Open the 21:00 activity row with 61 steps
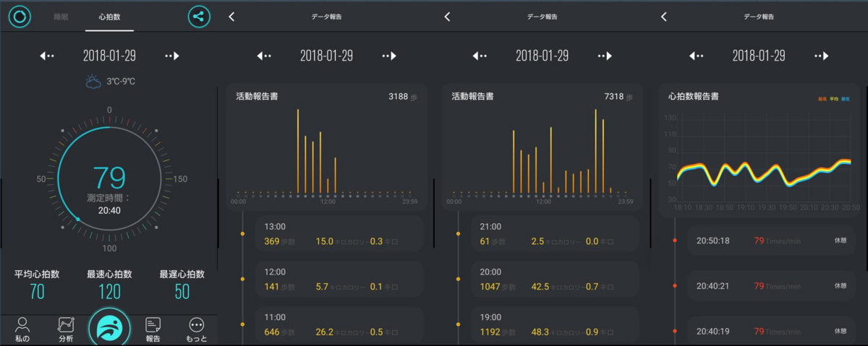The width and height of the screenshot is (868, 346). coord(554,234)
